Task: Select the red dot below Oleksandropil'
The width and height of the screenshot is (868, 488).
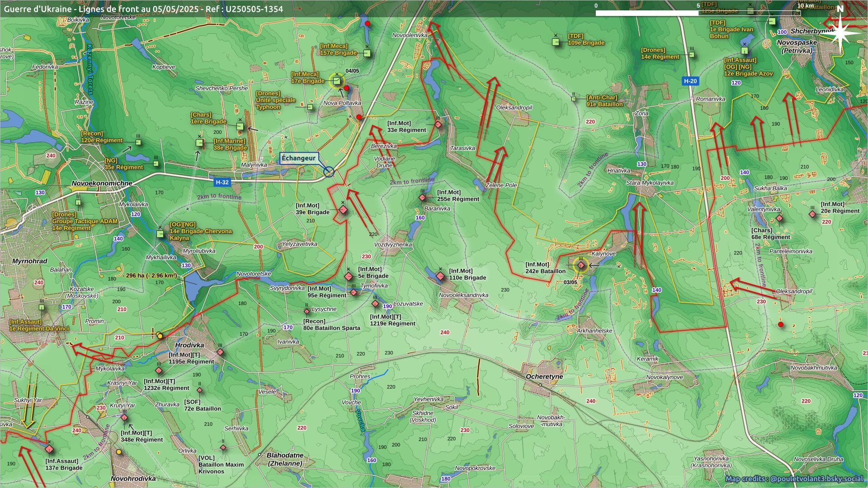Action: click(x=780, y=324)
